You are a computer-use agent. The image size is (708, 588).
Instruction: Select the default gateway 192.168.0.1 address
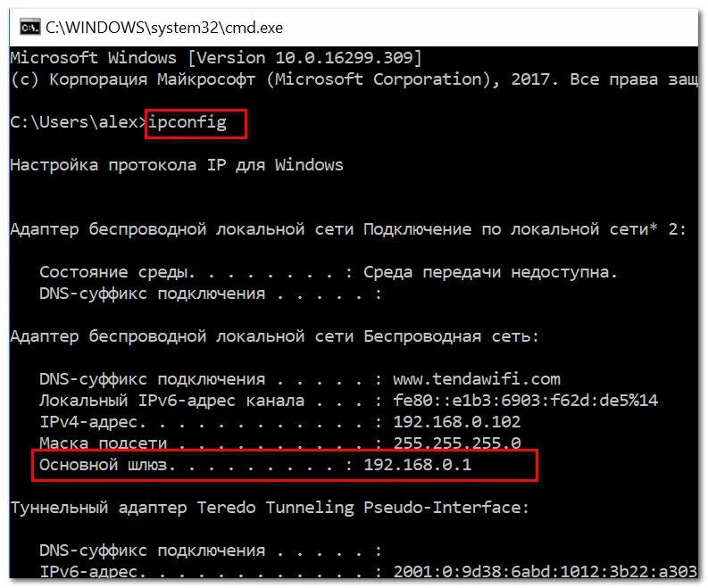(418, 464)
